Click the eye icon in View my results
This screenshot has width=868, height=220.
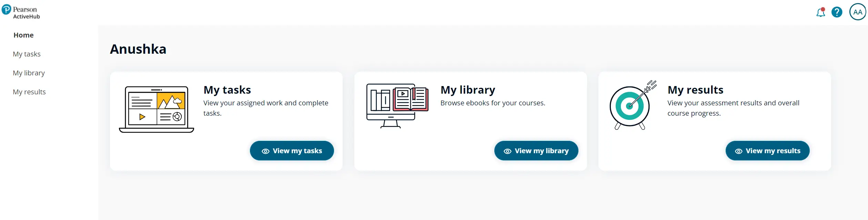pyautogui.click(x=738, y=151)
